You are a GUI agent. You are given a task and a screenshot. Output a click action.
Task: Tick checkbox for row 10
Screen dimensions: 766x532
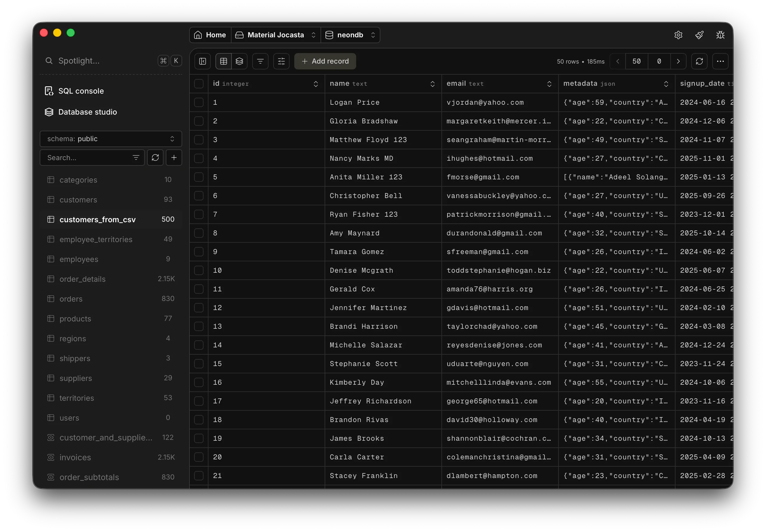pos(199,270)
